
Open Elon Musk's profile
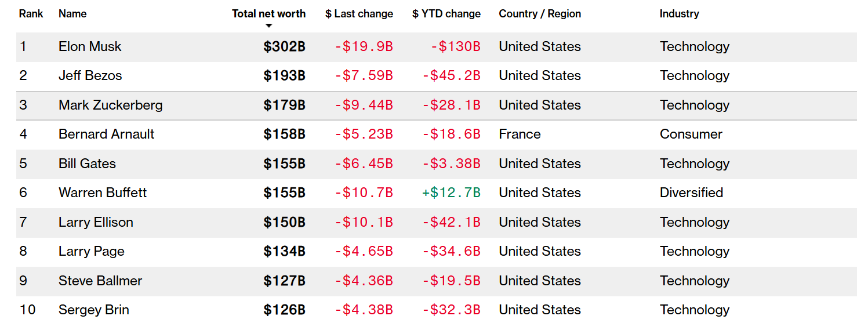tap(90, 47)
